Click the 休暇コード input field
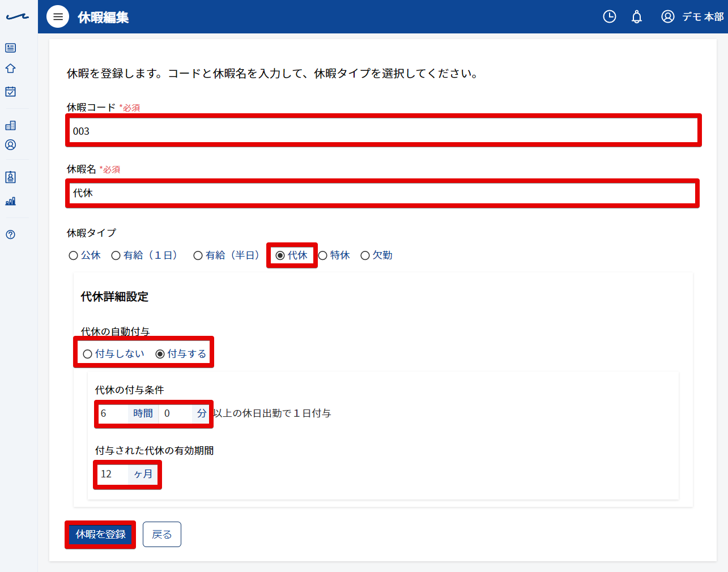 pos(384,131)
